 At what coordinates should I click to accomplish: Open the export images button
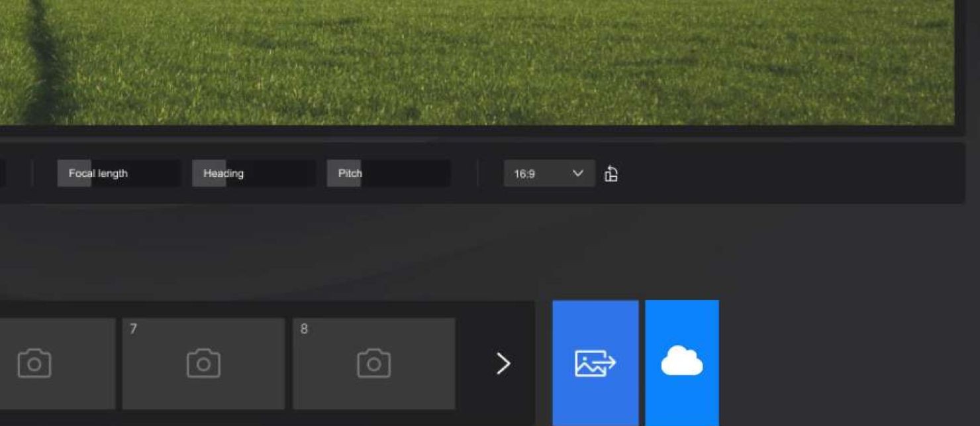click(x=595, y=363)
